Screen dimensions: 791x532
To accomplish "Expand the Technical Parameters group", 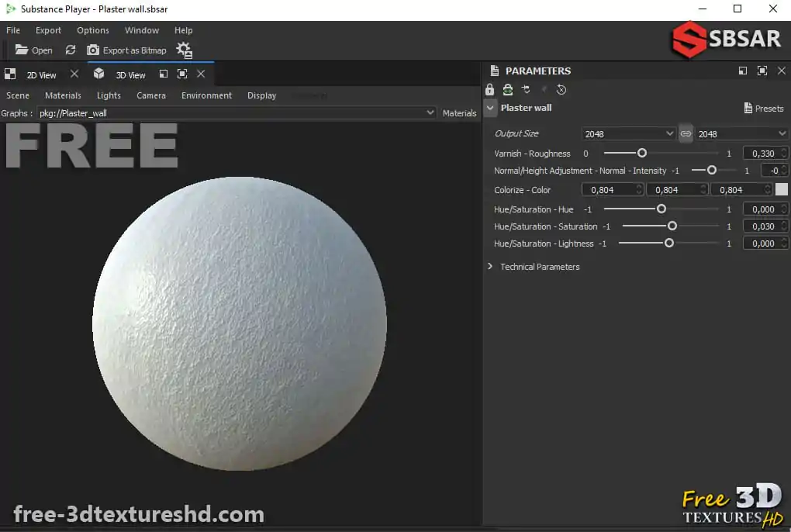I will pos(490,266).
